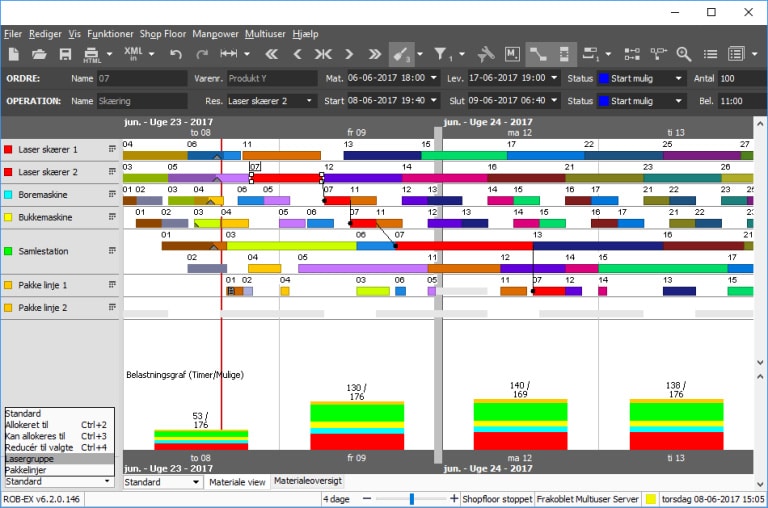The width and height of the screenshot is (768, 508).
Task: Click the funnel filter icon
Action: click(441, 54)
